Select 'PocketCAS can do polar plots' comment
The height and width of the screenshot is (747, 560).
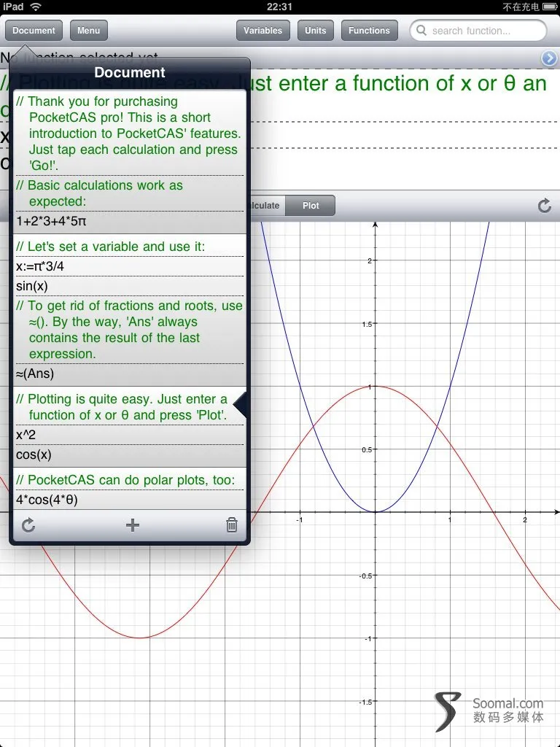pyautogui.click(x=130, y=480)
